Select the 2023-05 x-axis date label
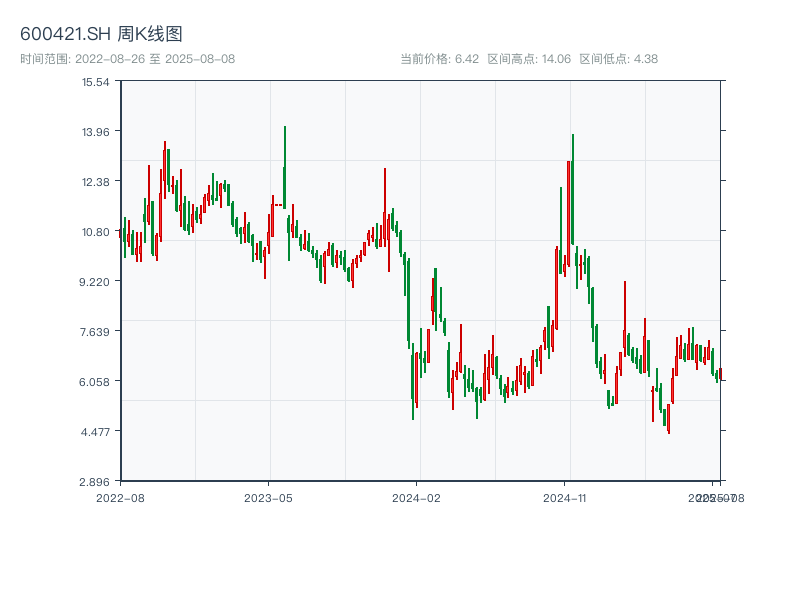Image resolution: width=800 pixels, height=600 pixels. click(x=269, y=497)
